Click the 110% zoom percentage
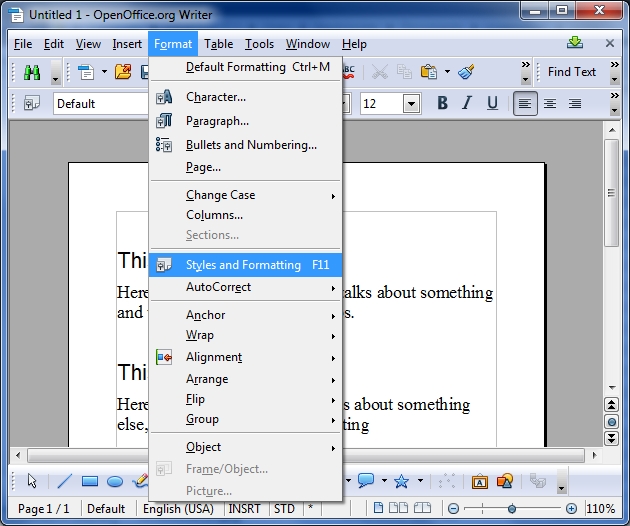 (601, 509)
